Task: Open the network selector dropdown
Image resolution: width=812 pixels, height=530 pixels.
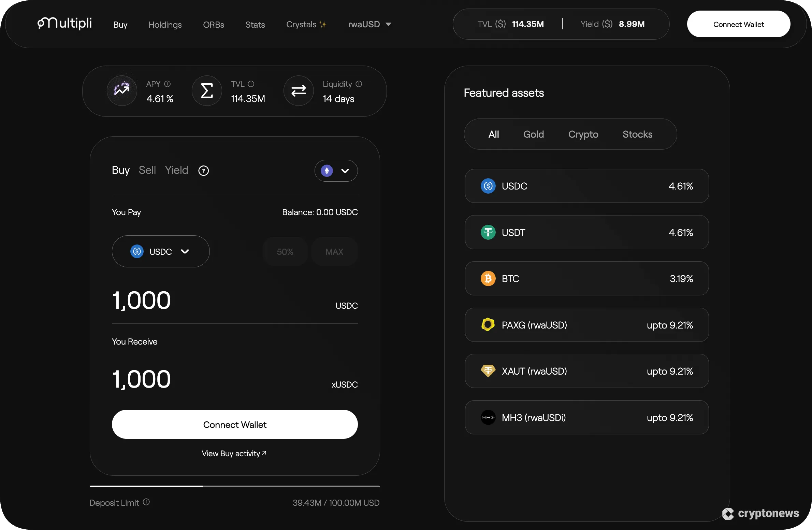Action: tap(336, 170)
